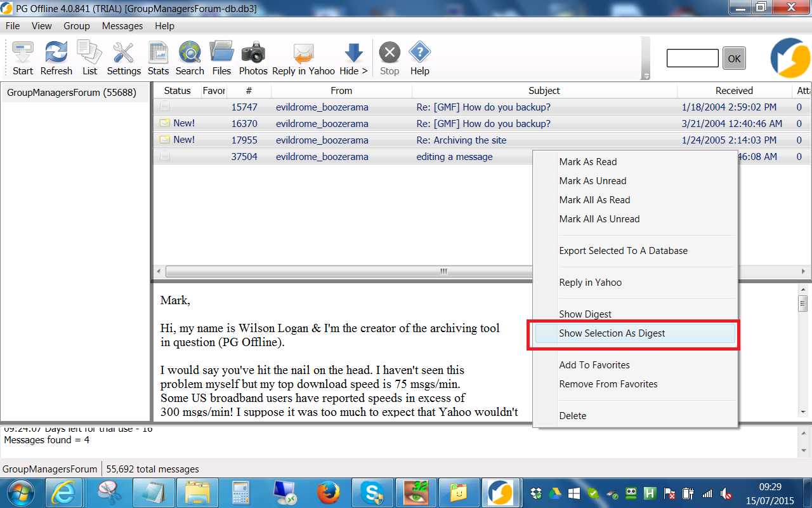
Task: Sort by the From column header
Action: 341,91
